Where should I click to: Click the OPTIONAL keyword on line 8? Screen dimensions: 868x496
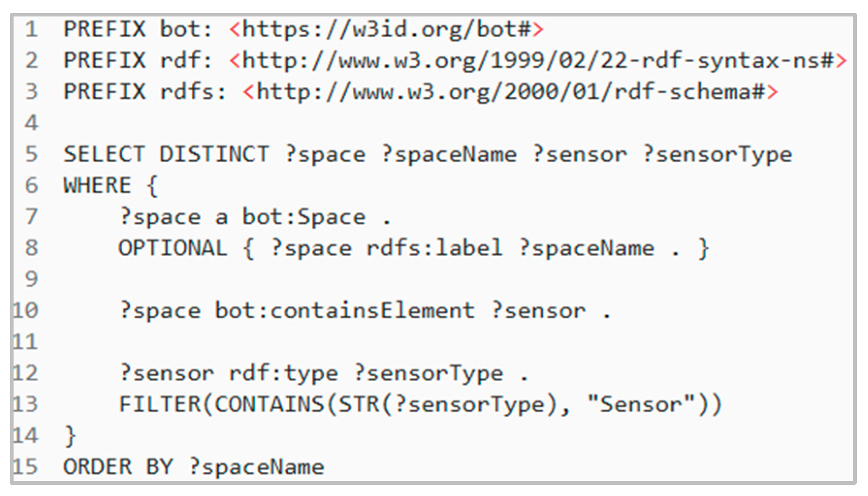pyautogui.click(x=173, y=248)
